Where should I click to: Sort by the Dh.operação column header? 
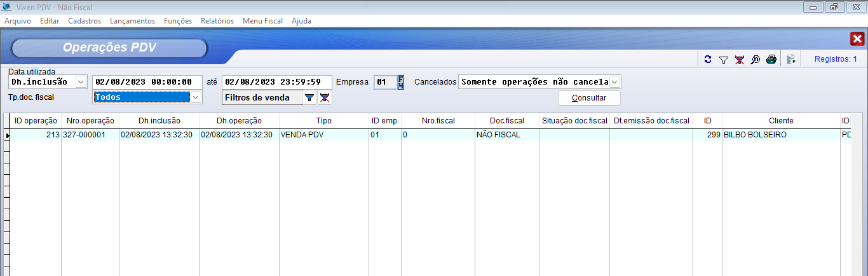[x=240, y=120]
